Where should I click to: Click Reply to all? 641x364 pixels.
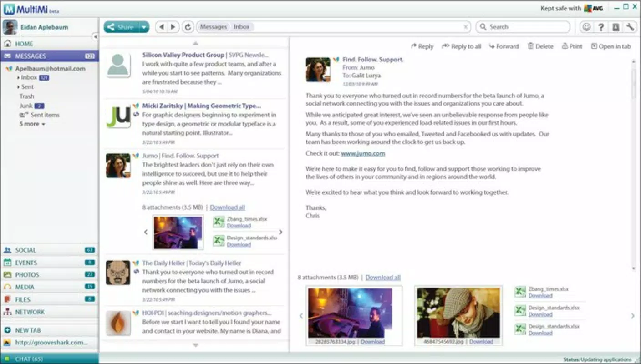461,46
